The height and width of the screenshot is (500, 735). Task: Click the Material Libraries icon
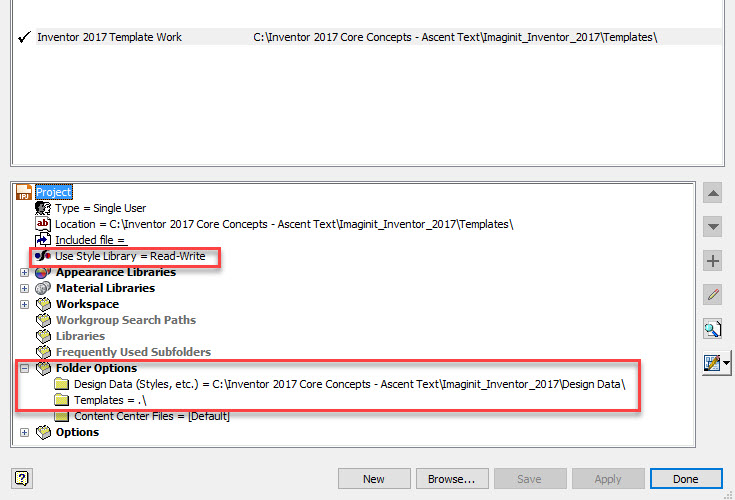[x=43, y=288]
